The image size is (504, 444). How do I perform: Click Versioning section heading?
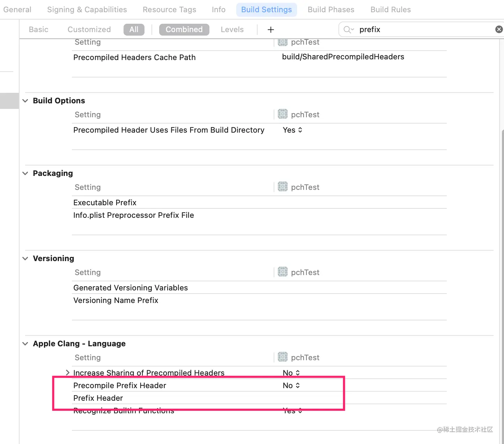pos(53,258)
